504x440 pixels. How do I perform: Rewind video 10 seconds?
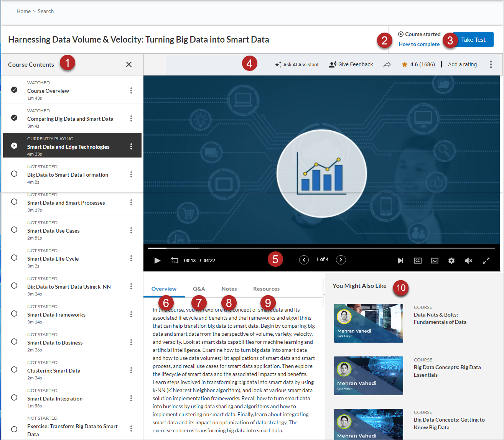click(175, 261)
